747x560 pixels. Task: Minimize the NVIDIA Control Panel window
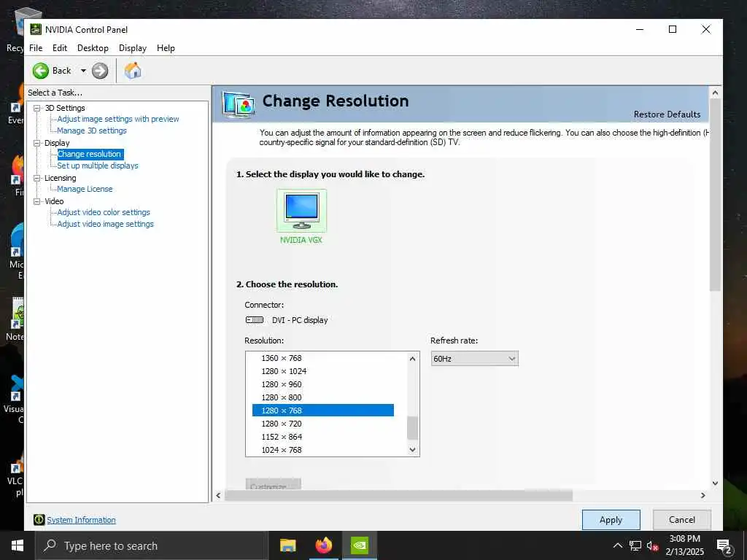pyautogui.click(x=640, y=29)
